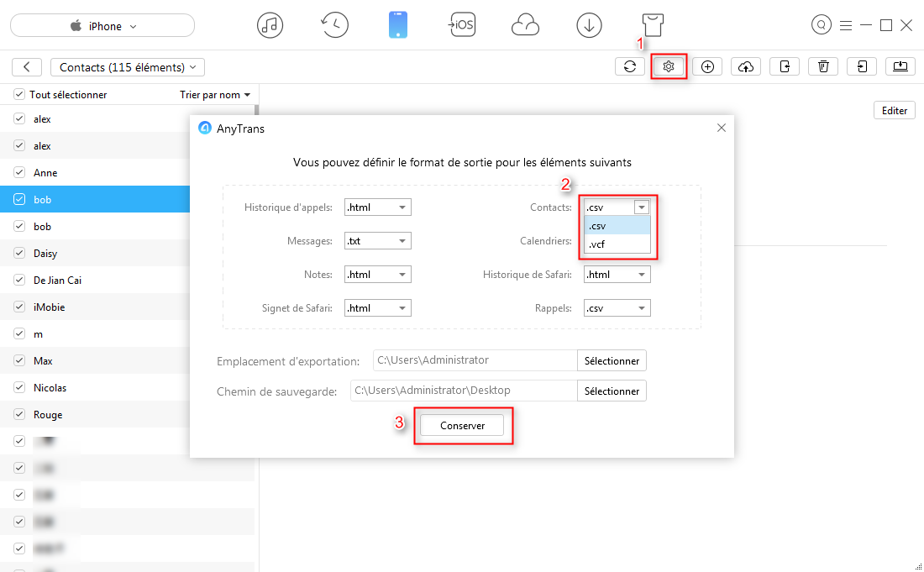Delete selected contacts with trash icon
Viewport: 924px width, 572px height.
pyautogui.click(x=823, y=66)
